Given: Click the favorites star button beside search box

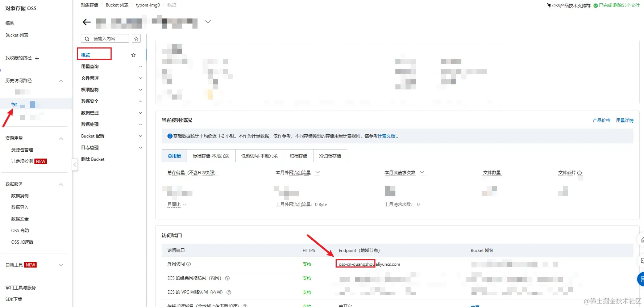Looking at the screenshot, I should (136, 39).
